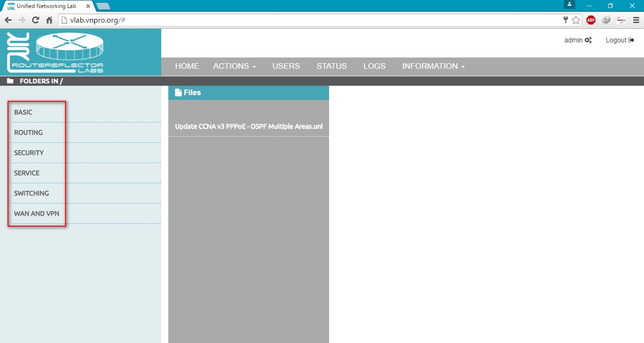Open the HOME menu item
This screenshot has width=644, height=343.
coord(187,66)
